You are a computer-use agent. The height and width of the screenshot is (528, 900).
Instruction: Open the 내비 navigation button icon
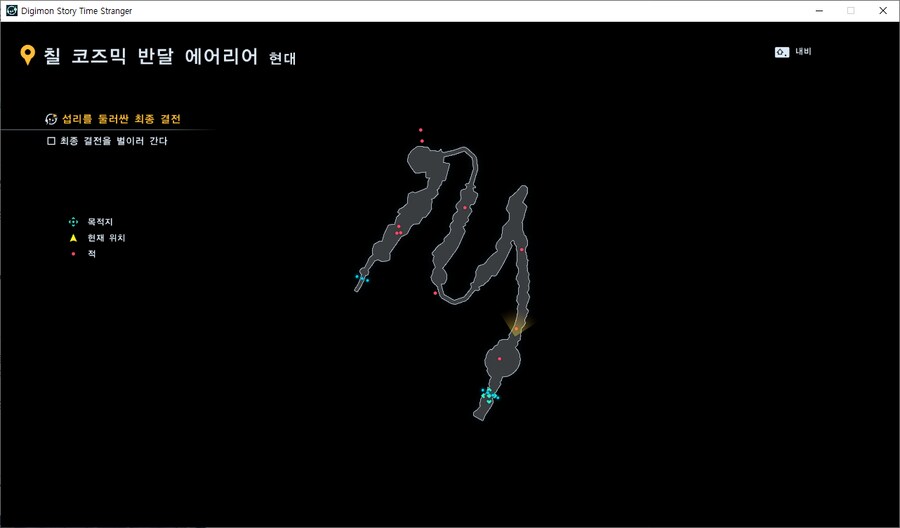coord(781,52)
